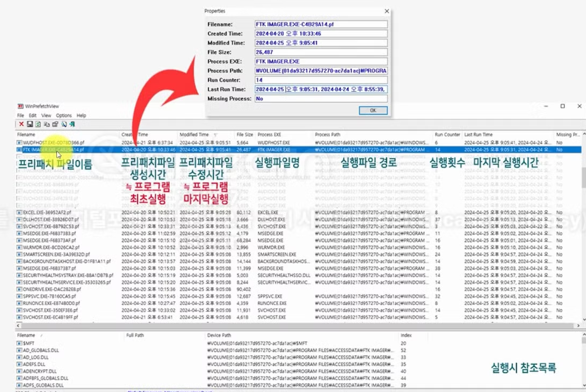The image size is (586, 392).
Task: Click the file icon beside AD_LOG.DLL
Action: pos(19,358)
